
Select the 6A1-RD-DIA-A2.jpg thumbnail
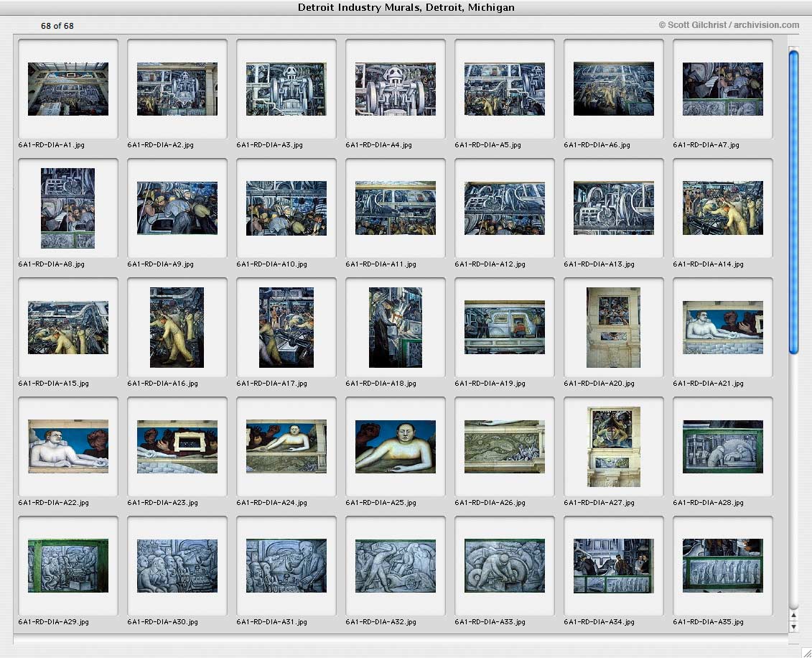[177, 89]
